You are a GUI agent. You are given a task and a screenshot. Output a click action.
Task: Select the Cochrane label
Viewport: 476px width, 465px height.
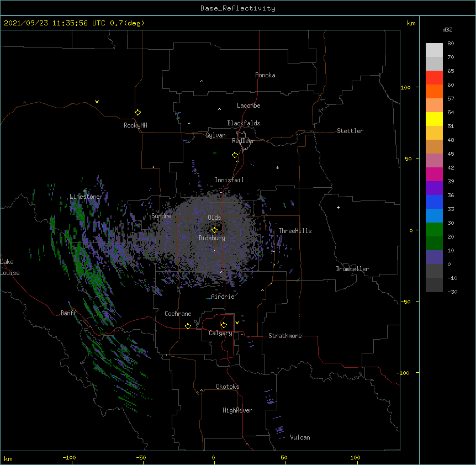[178, 314]
